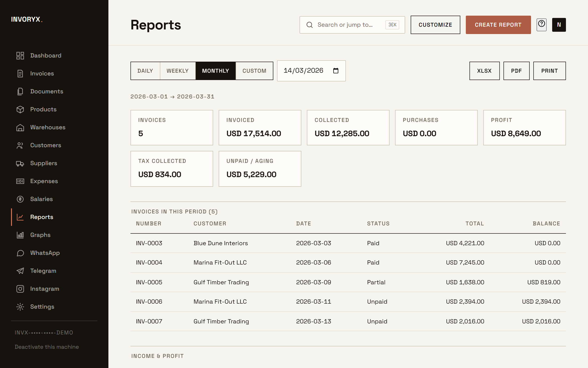Click the Invoiced USD 17,514.00 card
The height and width of the screenshot is (368, 588).
[260, 128]
